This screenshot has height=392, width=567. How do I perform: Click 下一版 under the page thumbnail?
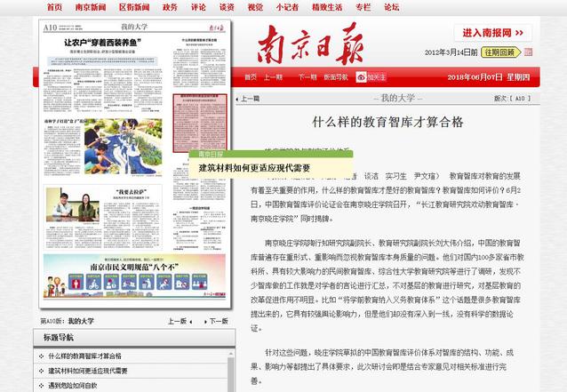click(x=216, y=321)
